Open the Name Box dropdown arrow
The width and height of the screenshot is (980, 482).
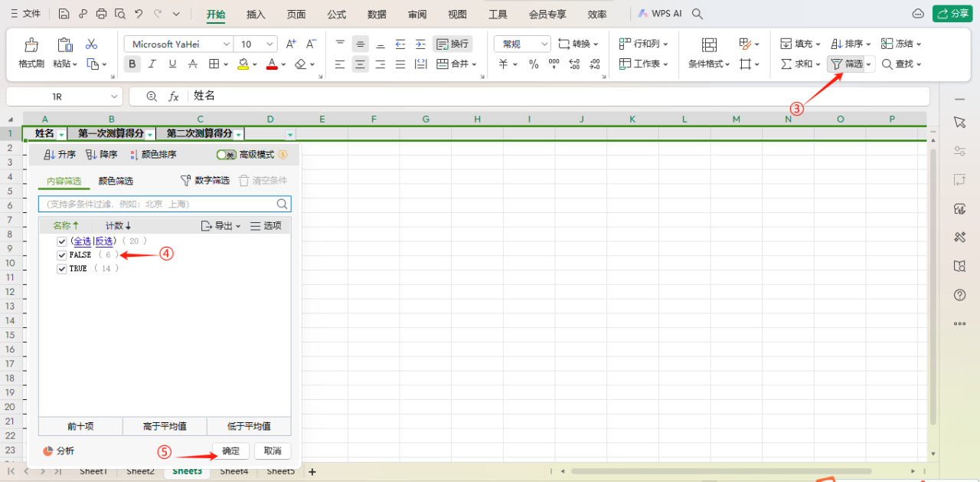(115, 97)
